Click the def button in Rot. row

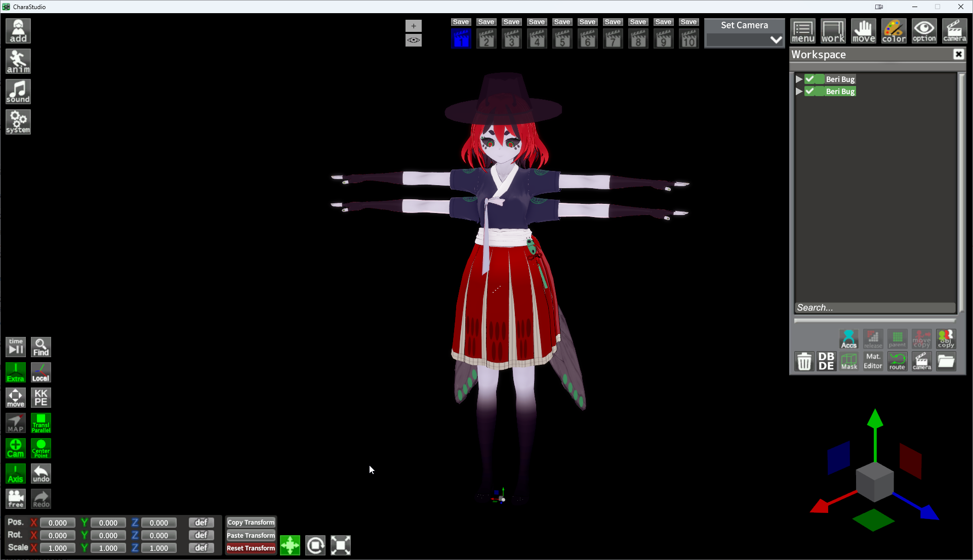[x=201, y=535]
